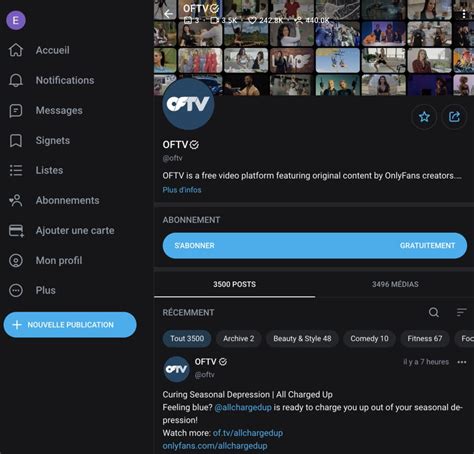
Task: Click the Abonnements menu label
Action: (x=68, y=200)
